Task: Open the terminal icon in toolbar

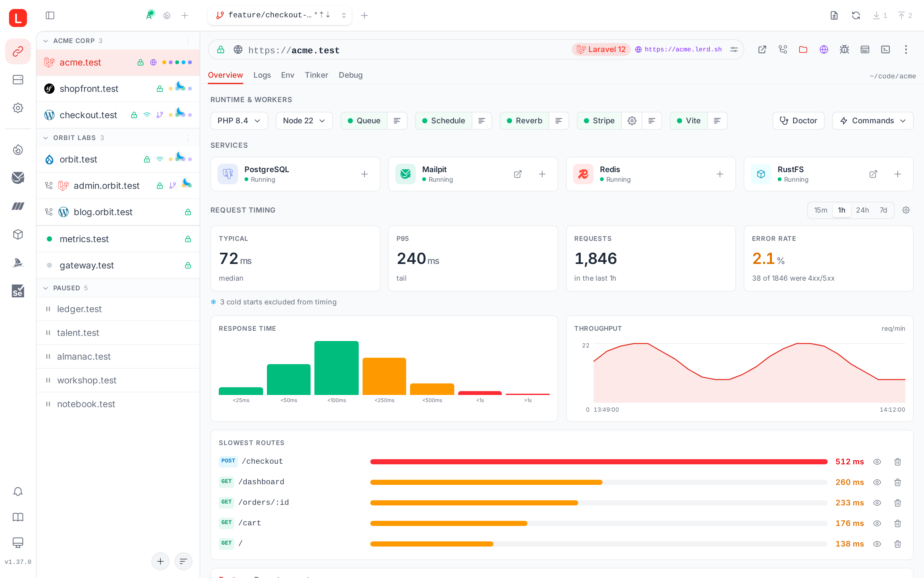Action: point(886,49)
